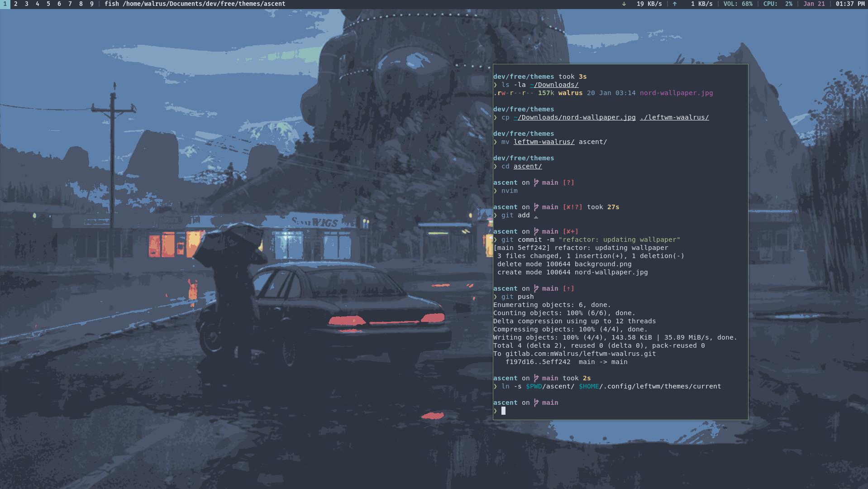Click ~/Downloads/nord-wallpaper.jpg path in cp command
Screen dimensions: 868x489
574,118
